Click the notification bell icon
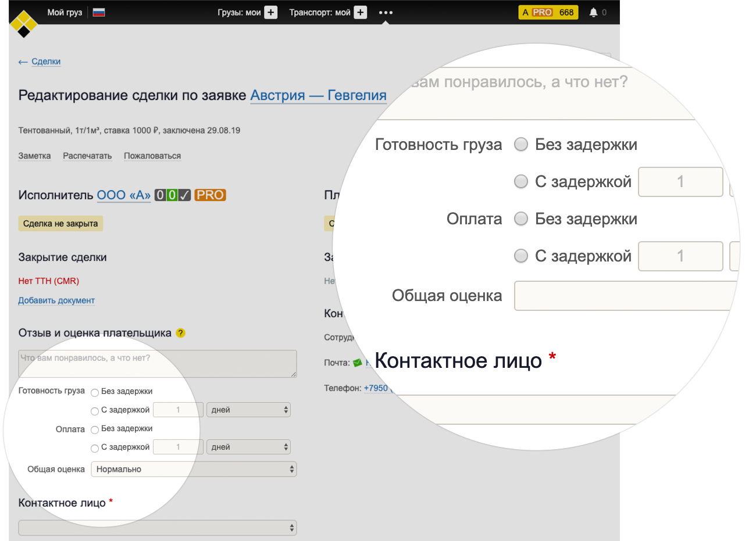The height and width of the screenshot is (541, 756). 593,12
